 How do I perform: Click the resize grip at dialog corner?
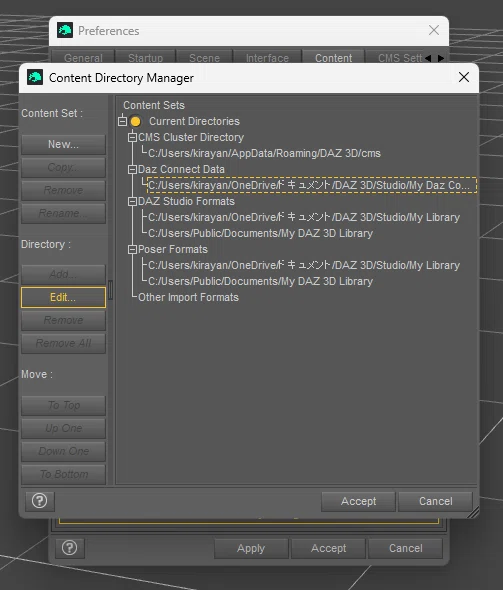474,512
